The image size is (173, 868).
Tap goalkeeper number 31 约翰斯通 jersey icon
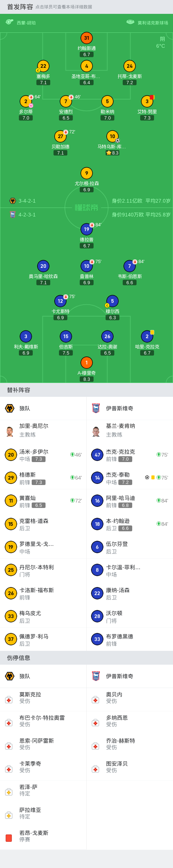pos(87,38)
